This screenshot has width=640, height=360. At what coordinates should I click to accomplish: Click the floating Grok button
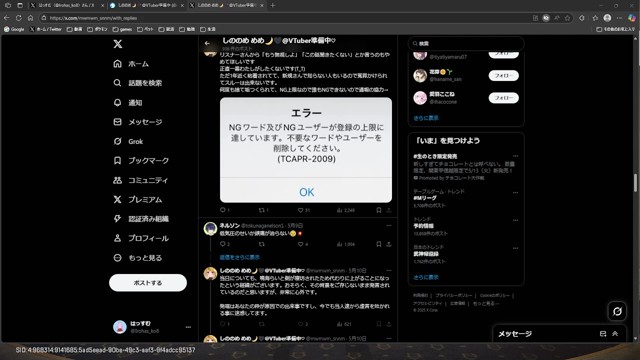pos(617,311)
